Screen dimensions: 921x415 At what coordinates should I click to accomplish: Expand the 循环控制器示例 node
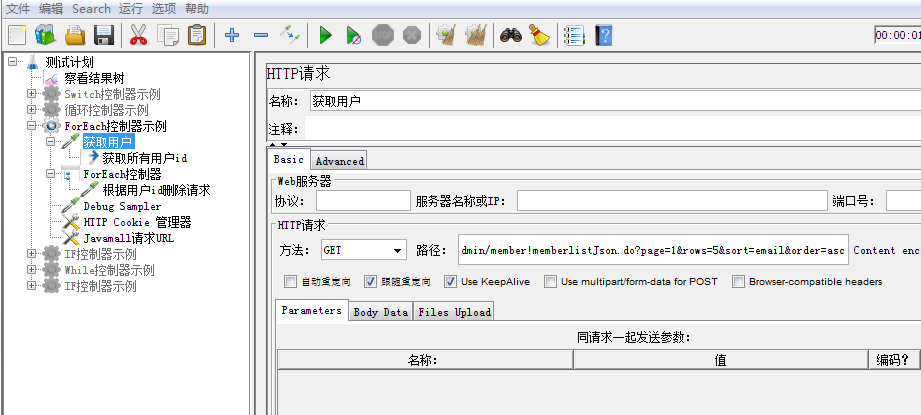pos(31,109)
